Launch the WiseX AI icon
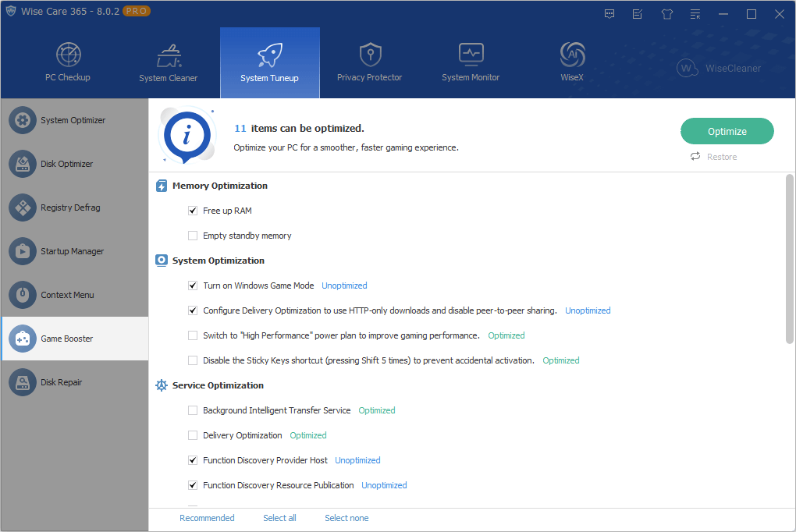The height and width of the screenshot is (532, 796). [x=572, y=55]
